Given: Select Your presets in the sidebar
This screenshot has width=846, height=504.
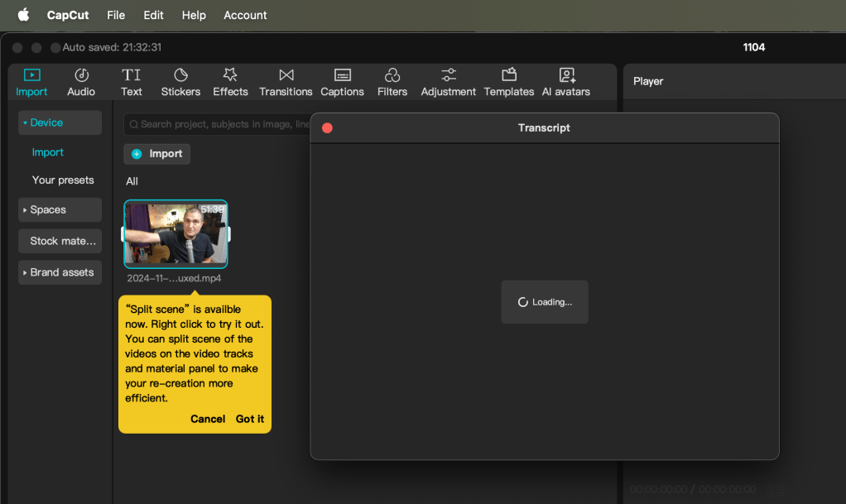Looking at the screenshot, I should click(63, 180).
